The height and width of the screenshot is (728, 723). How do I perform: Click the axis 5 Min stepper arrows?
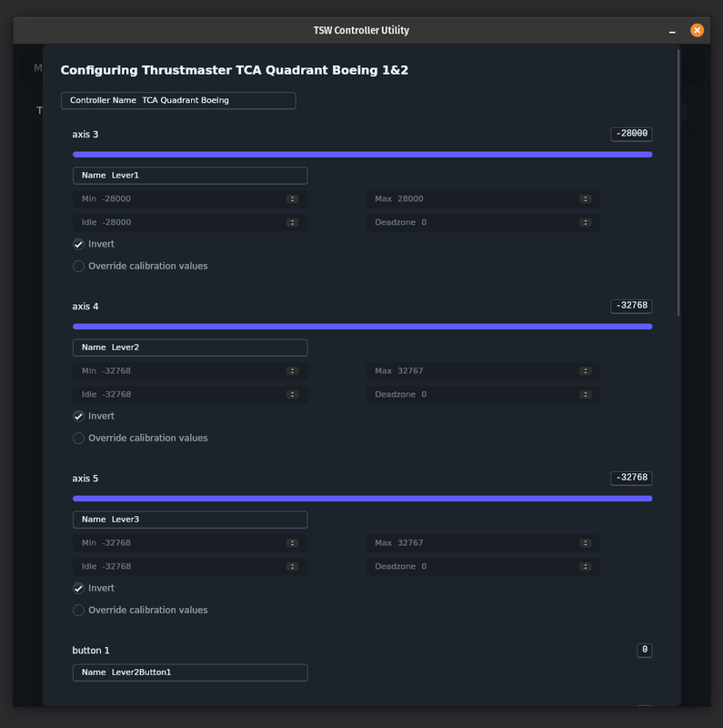point(292,543)
